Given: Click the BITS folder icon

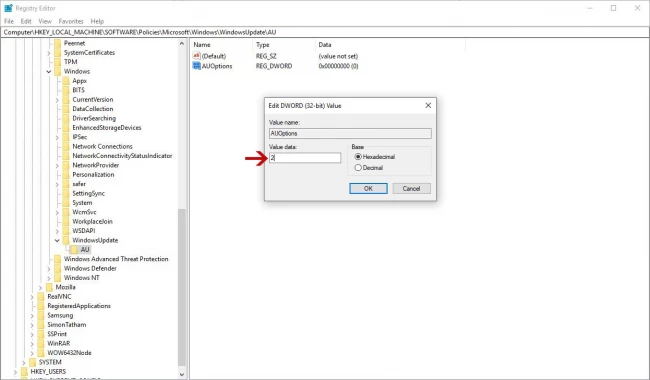Looking at the screenshot, I should [x=65, y=90].
